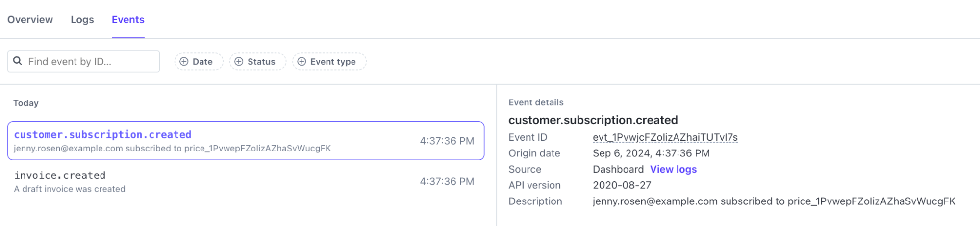Switch to the Overview tab
Image resolution: width=980 pixels, height=226 pixels.
(x=30, y=20)
